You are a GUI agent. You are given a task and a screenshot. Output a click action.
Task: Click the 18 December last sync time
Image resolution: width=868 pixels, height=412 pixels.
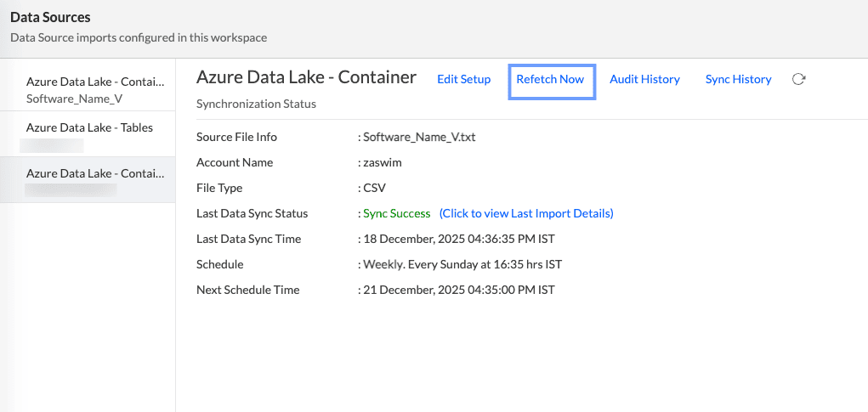pos(459,239)
